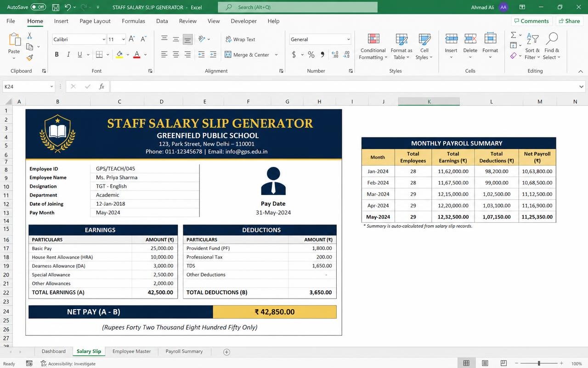588x368 pixels.
Task: Click the Undo arrow icon
Action: pyautogui.click(x=68, y=7)
